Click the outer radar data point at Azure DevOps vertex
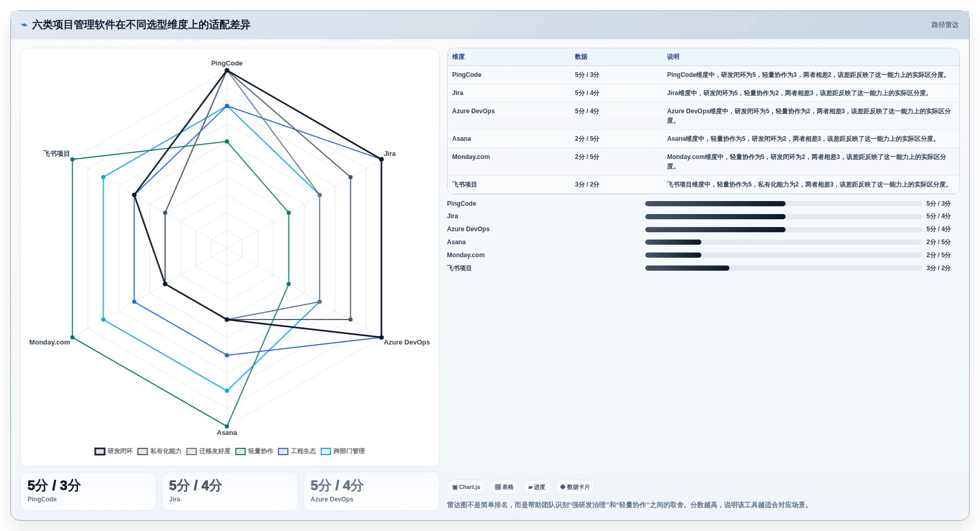Screen dimensions: 980x531 click(x=381, y=337)
